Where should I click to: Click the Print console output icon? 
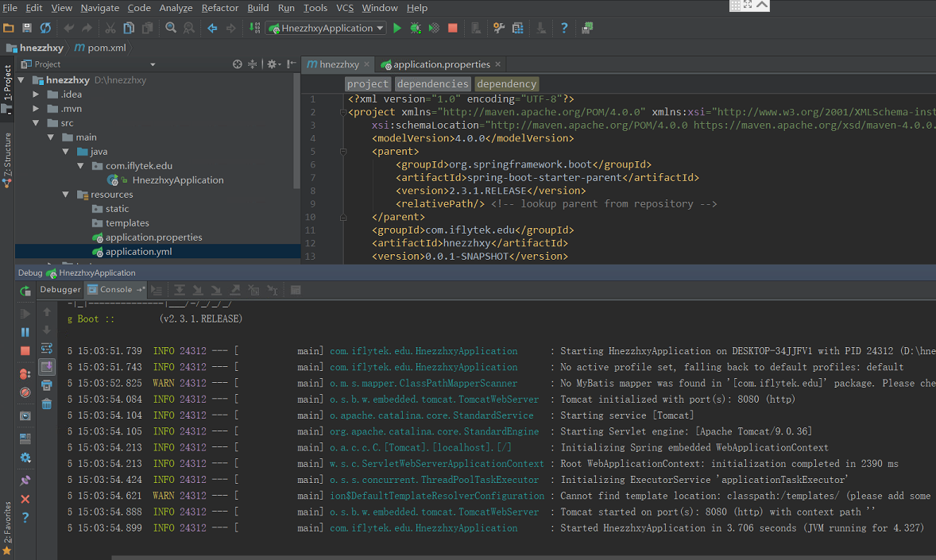[x=47, y=386]
